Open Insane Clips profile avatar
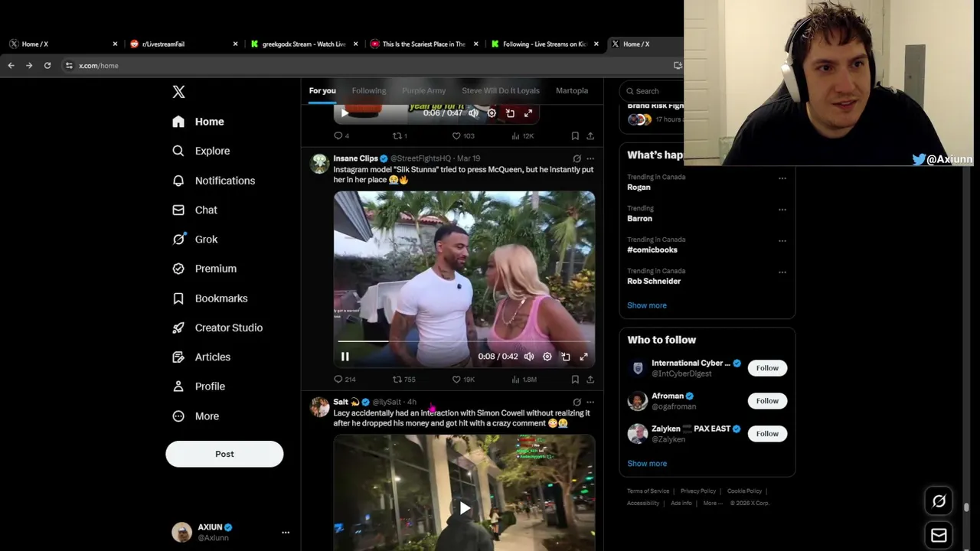This screenshot has height=551, width=980. click(x=320, y=164)
